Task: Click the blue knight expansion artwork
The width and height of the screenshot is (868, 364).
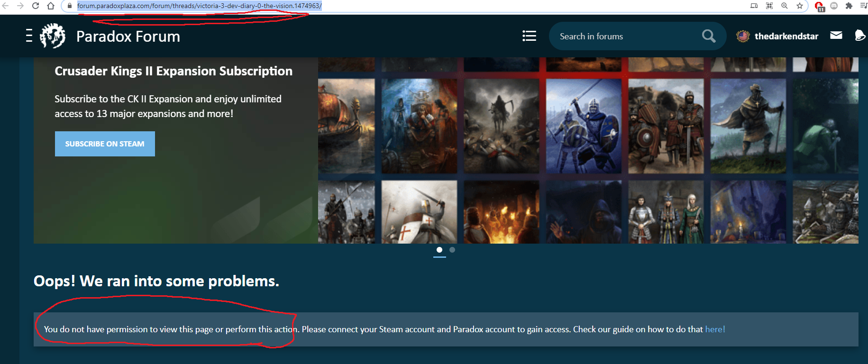Action: coord(584,126)
